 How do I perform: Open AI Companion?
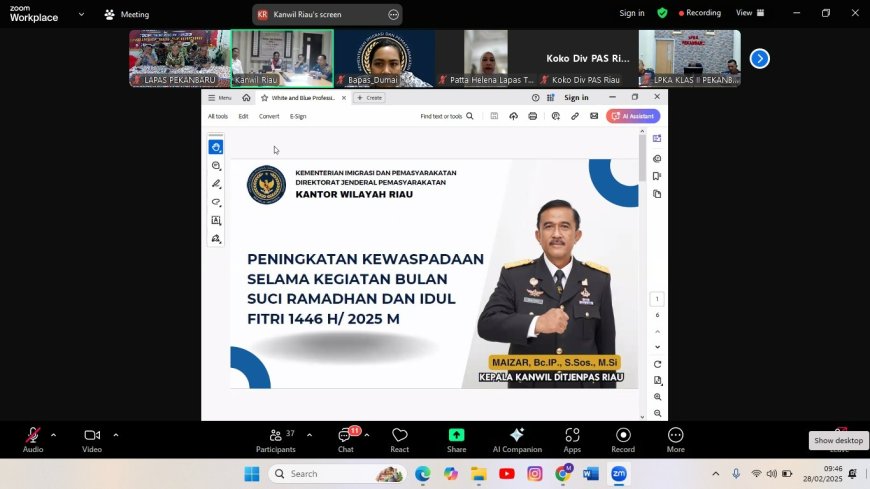pos(517,440)
